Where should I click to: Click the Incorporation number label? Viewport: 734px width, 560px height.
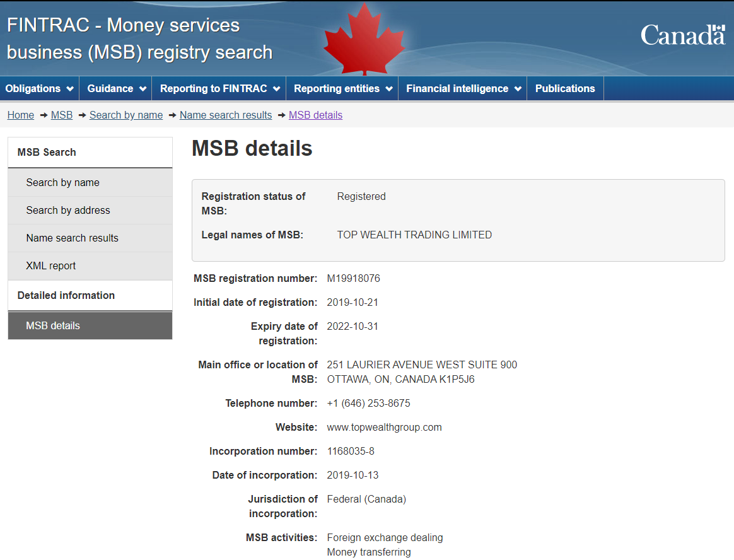263,452
